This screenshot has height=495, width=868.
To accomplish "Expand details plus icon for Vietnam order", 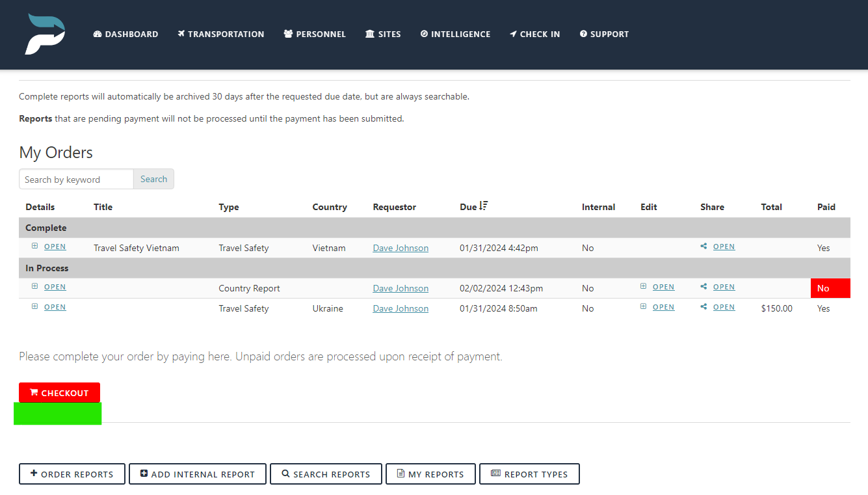I will [x=35, y=247].
